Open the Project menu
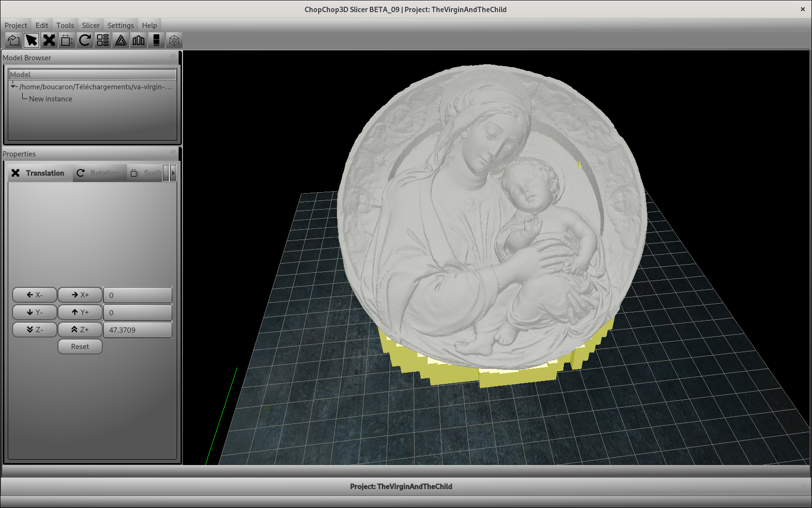Viewport: 812px width, 508px height. (16, 25)
